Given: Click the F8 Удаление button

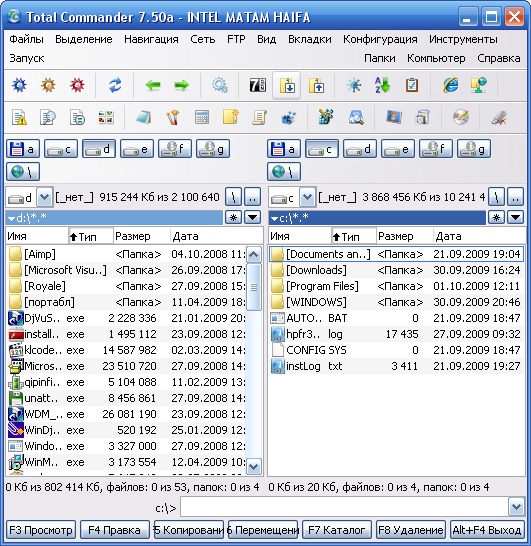Looking at the screenshot, I should point(411,530).
